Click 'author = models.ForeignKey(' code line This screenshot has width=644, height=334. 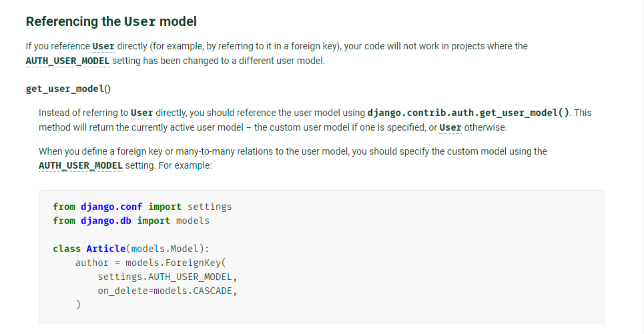pyautogui.click(x=151, y=263)
